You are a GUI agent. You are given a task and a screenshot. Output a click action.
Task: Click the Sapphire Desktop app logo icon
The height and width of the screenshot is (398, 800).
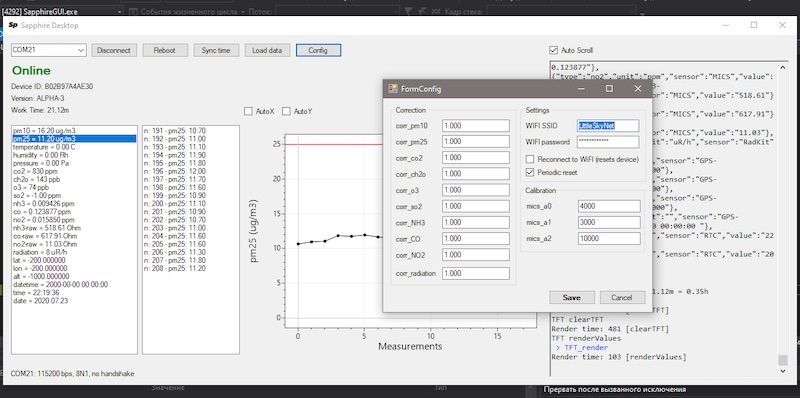(13, 25)
